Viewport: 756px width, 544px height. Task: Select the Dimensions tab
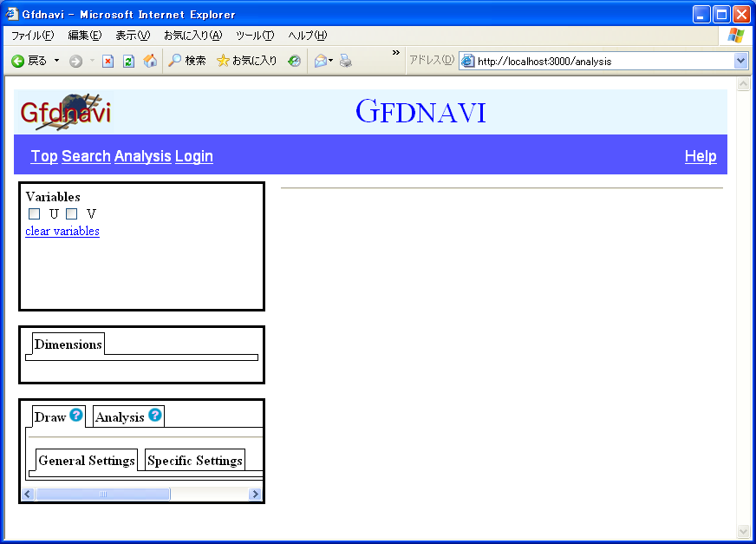pyautogui.click(x=68, y=344)
